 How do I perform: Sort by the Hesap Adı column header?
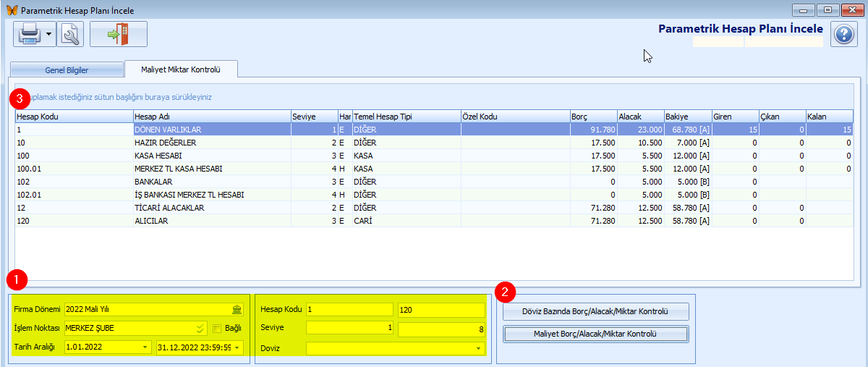[211, 117]
